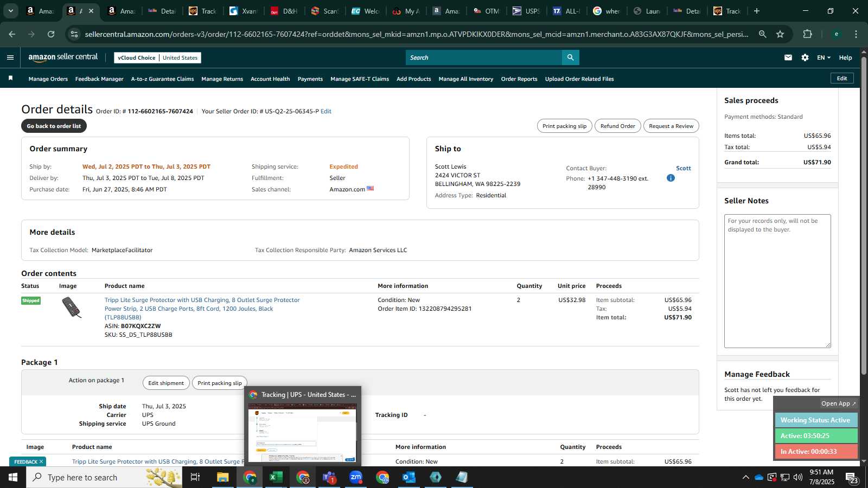Open Add Products menu item
Image resolution: width=868 pixels, height=488 pixels.
click(x=414, y=79)
